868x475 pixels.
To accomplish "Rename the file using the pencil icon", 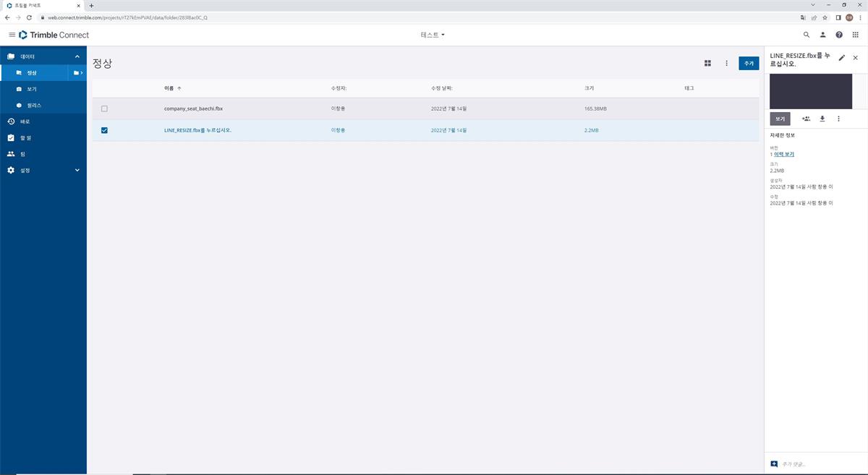I will click(841, 57).
